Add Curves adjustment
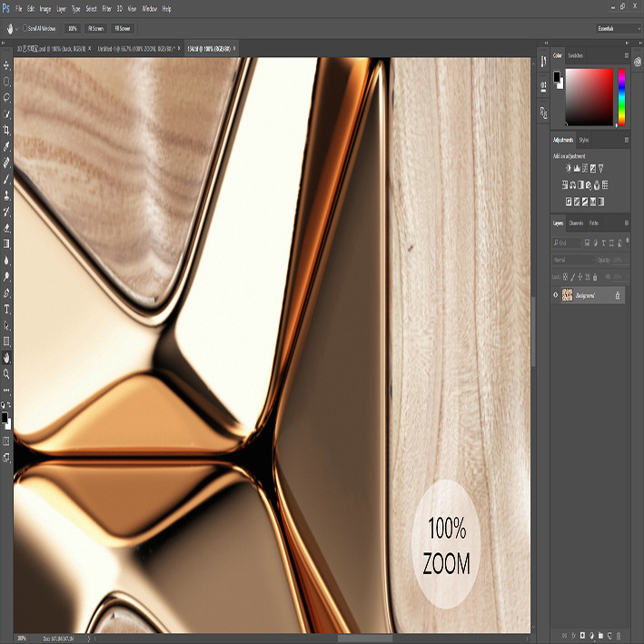This screenshot has width=644, height=644. [585, 168]
